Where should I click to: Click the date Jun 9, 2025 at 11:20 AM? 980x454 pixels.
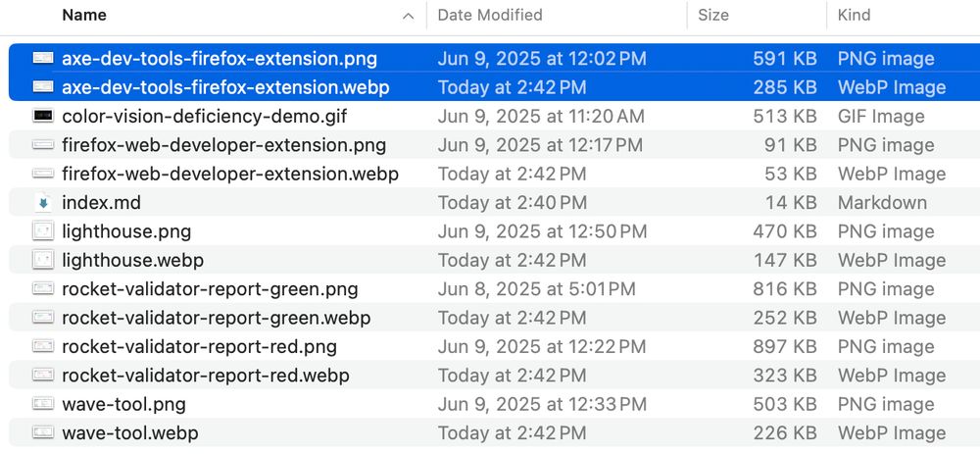coord(541,116)
